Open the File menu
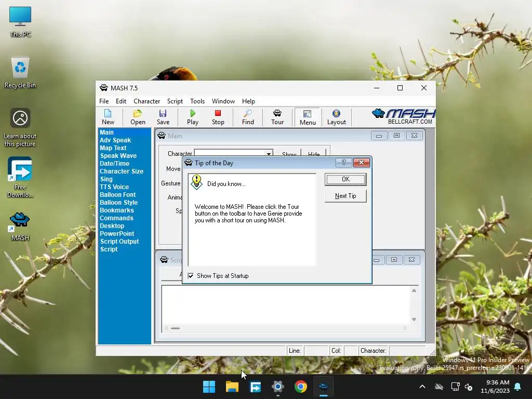532x399 pixels. pos(104,101)
